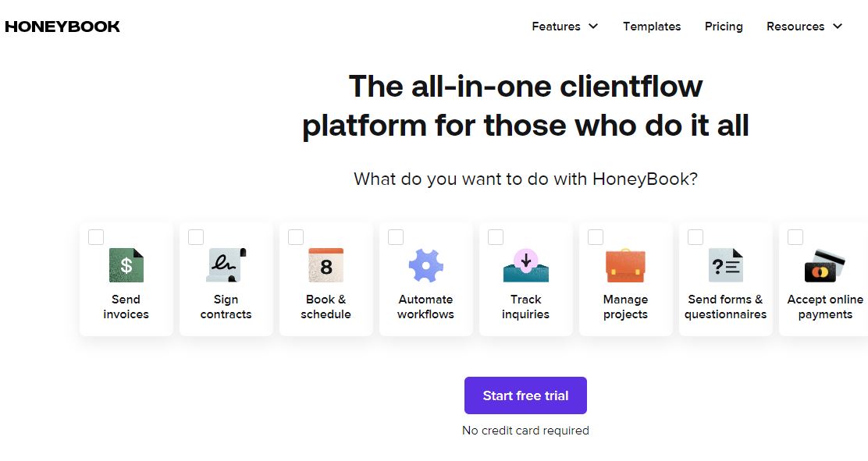Check the Send invoices checkbox
This screenshot has height=461, width=868.
96,237
